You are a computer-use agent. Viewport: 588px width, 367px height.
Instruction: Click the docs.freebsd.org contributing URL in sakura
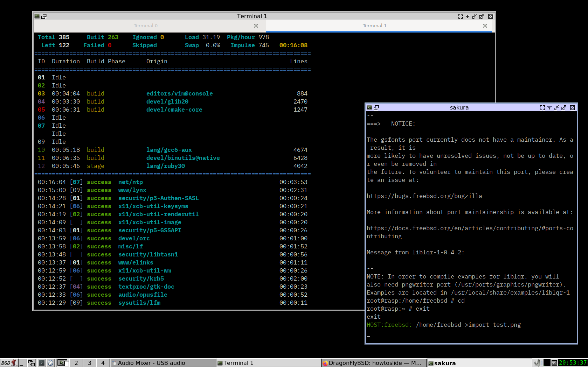(470, 232)
